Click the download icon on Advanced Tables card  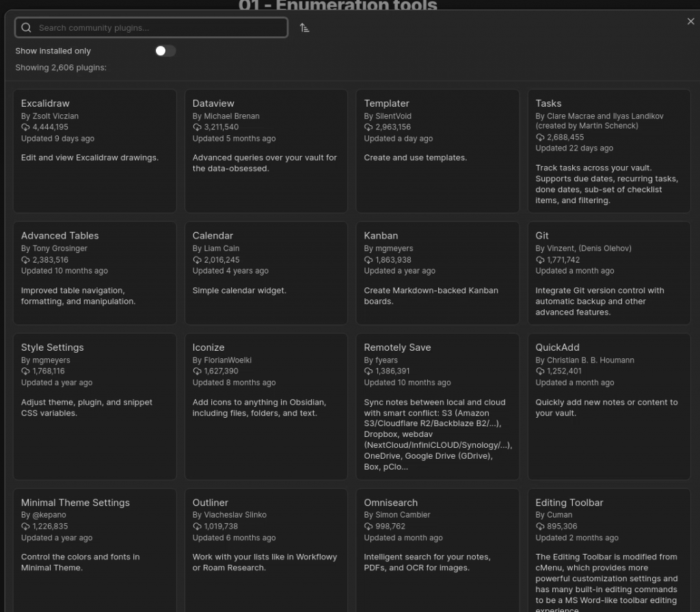pyautogui.click(x=25, y=260)
